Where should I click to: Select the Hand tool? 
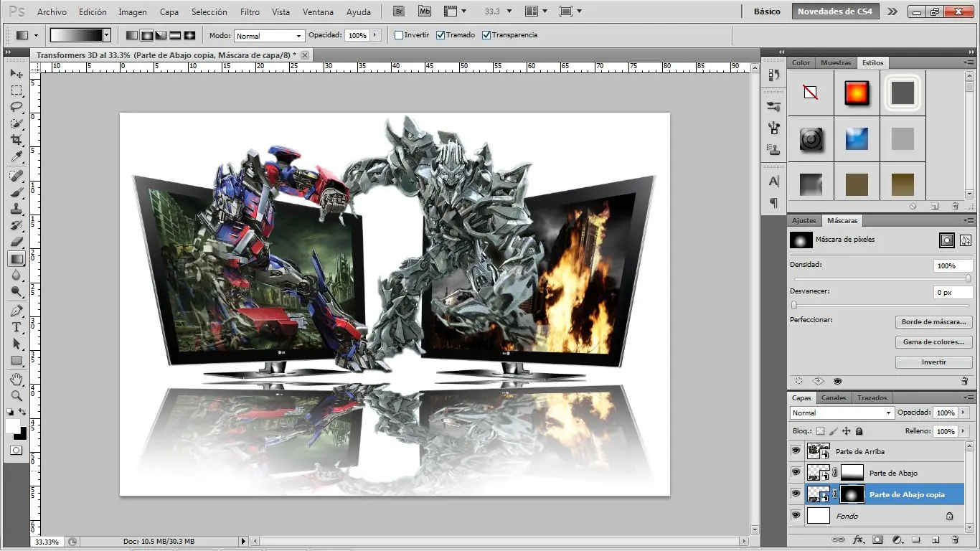[x=17, y=379]
